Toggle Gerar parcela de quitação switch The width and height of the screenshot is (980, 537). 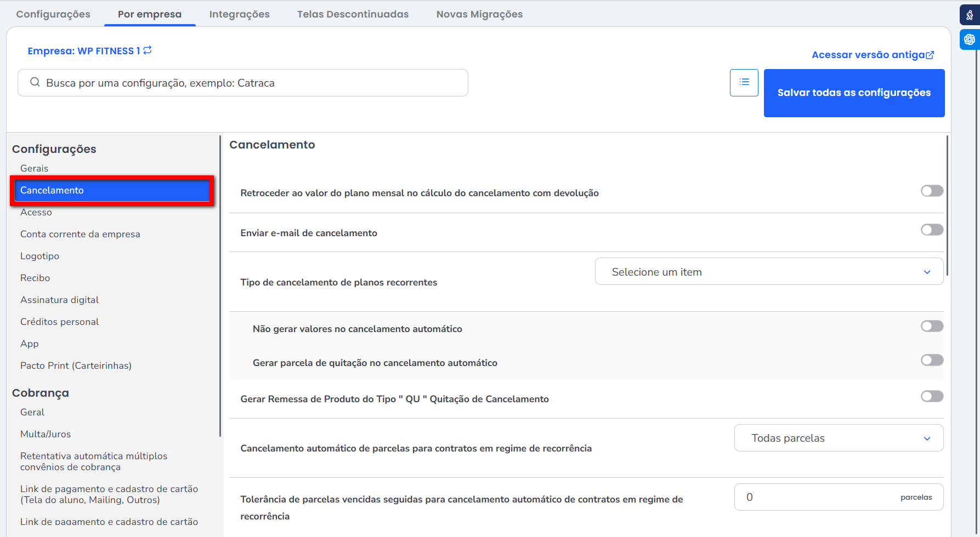click(x=932, y=360)
